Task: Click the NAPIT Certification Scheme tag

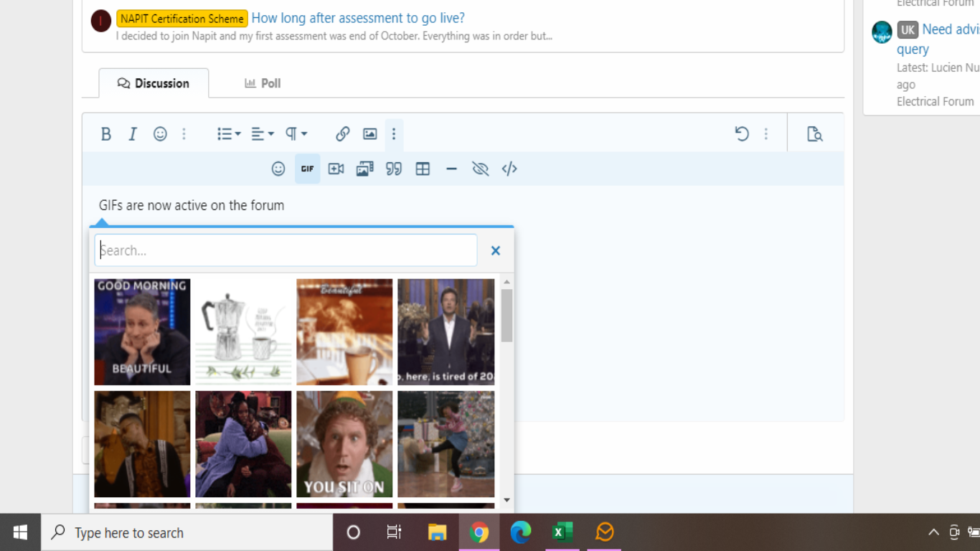Action: click(x=182, y=19)
